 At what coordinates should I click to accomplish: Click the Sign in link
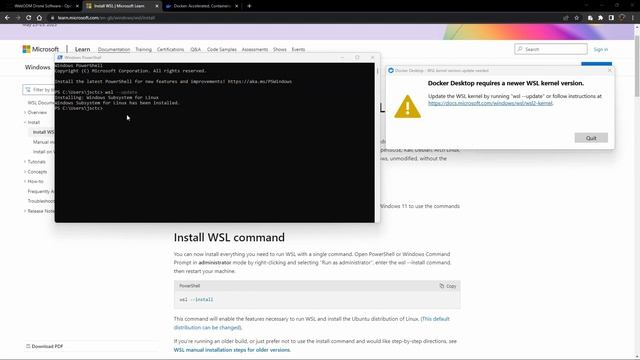pos(600,49)
